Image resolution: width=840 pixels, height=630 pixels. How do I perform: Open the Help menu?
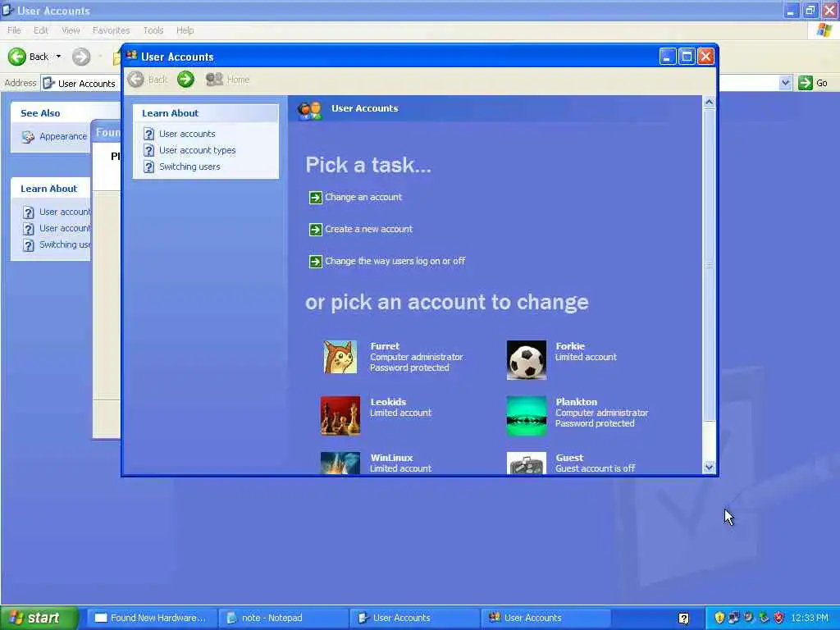point(185,30)
